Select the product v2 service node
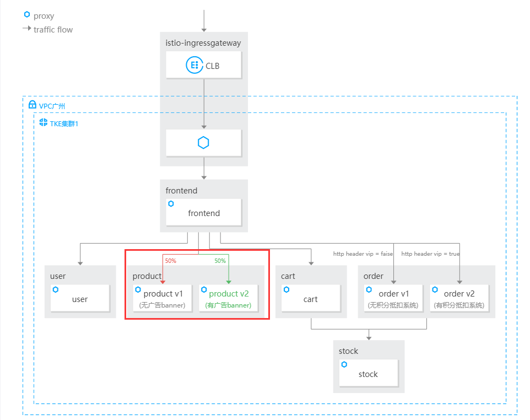The image size is (530, 420). point(229,298)
